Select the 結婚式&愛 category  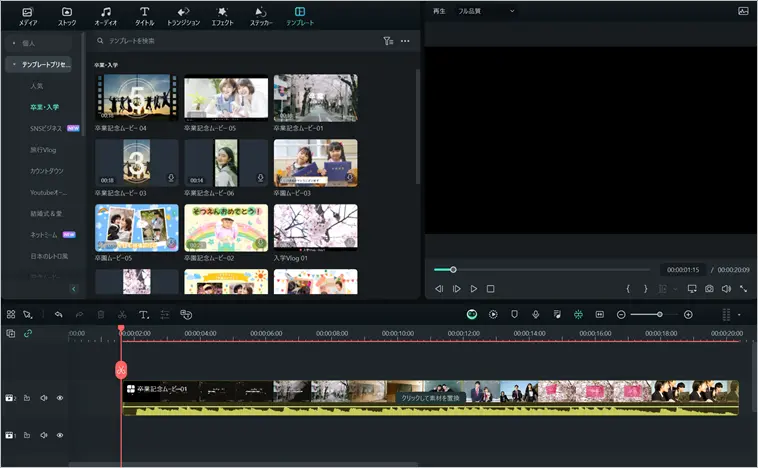click(46, 213)
